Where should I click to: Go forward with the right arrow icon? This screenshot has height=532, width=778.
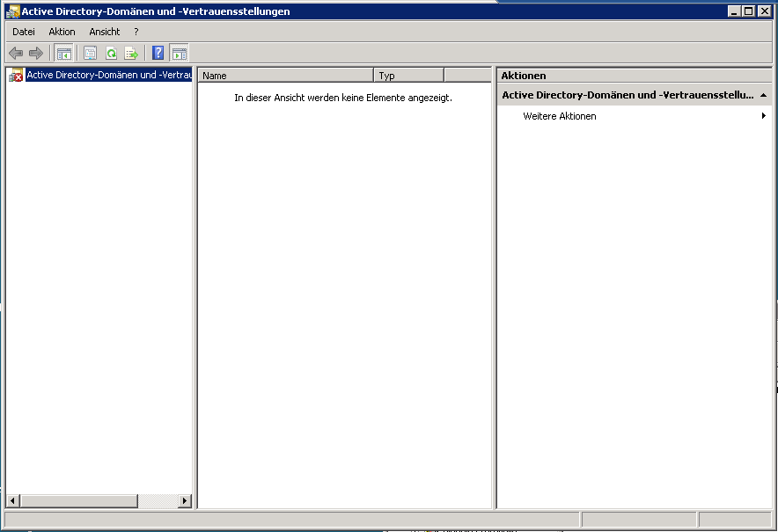pos(36,53)
